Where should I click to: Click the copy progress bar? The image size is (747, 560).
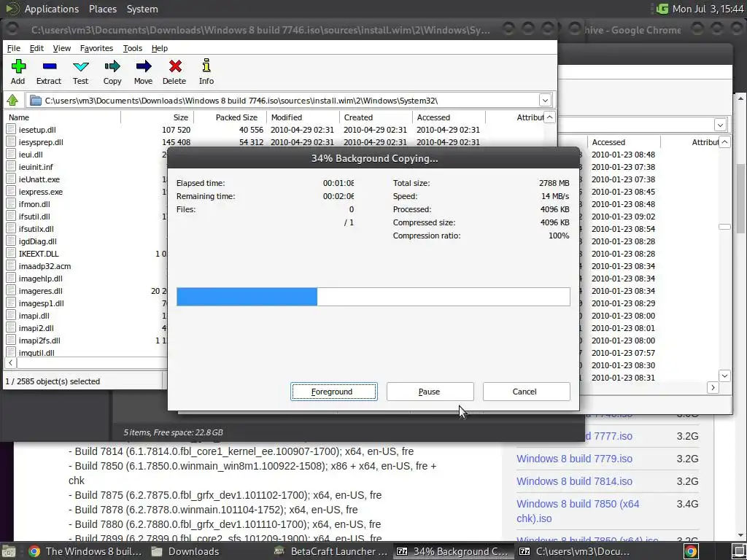pyautogui.click(x=373, y=297)
